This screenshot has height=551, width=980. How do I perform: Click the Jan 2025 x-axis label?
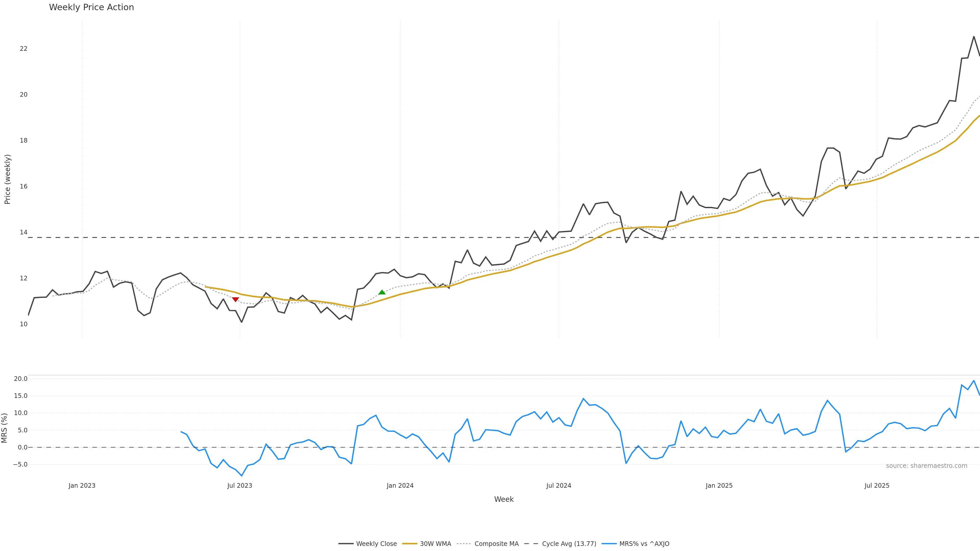point(719,486)
